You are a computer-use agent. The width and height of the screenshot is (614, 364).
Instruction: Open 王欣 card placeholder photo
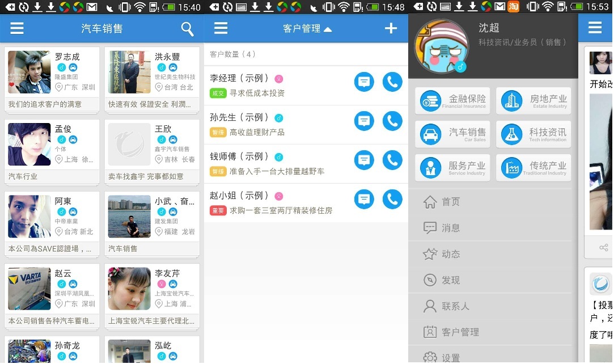(x=129, y=145)
